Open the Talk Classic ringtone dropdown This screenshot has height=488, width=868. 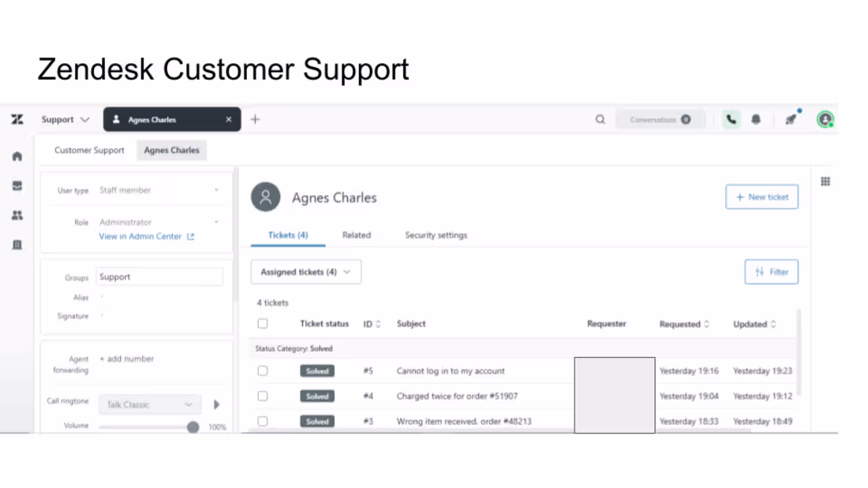149,404
